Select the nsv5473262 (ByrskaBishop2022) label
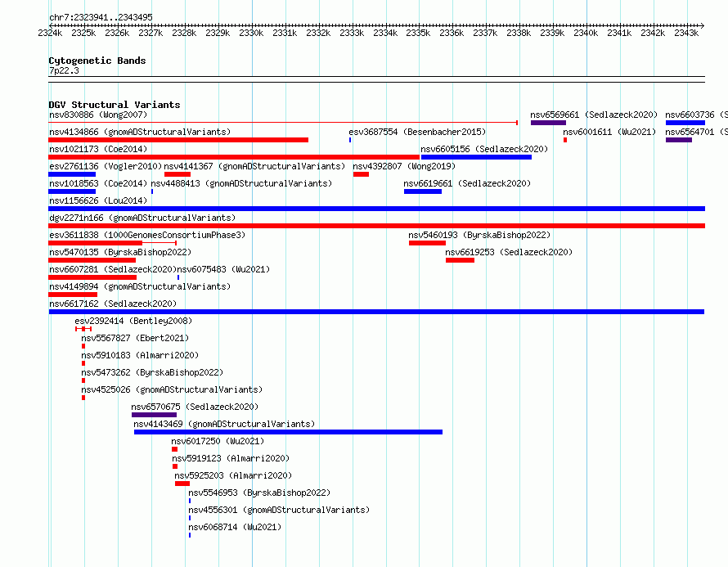The height and width of the screenshot is (567, 728). click(x=152, y=372)
